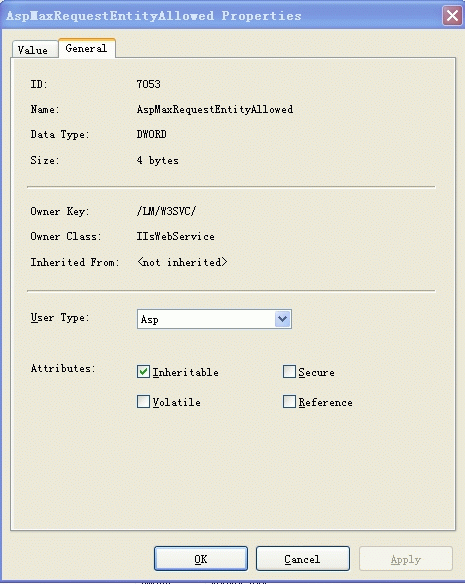This screenshot has width=465, height=584.
Task: Click the DWORD data type value
Action: tap(151, 134)
